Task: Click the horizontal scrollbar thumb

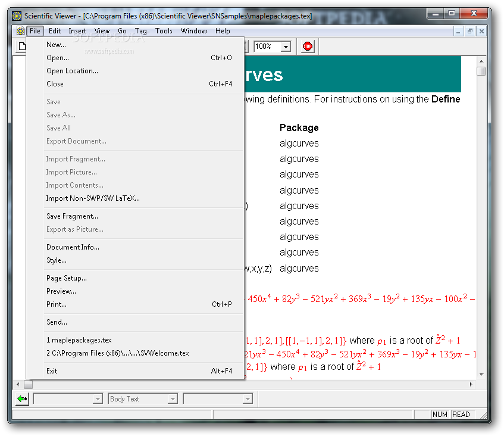Action: (x=29, y=384)
